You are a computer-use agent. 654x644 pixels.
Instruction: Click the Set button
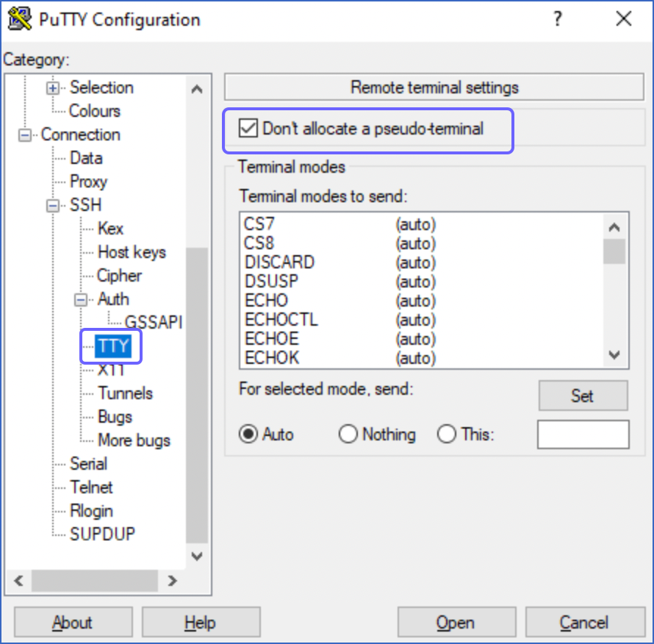point(583,396)
